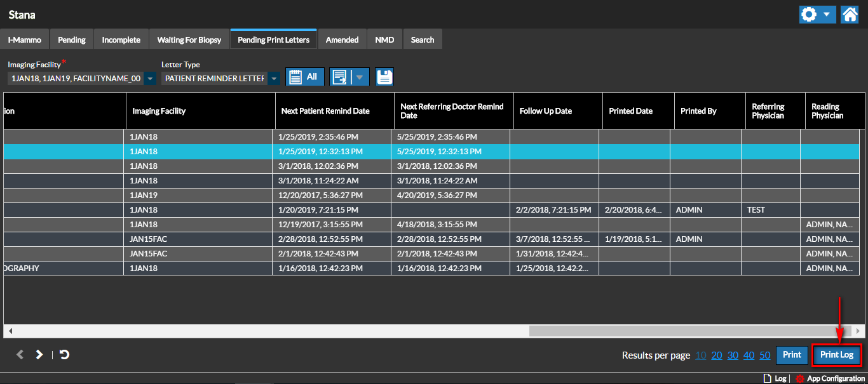Click the Print button
The image size is (868, 384).
pos(792,355)
